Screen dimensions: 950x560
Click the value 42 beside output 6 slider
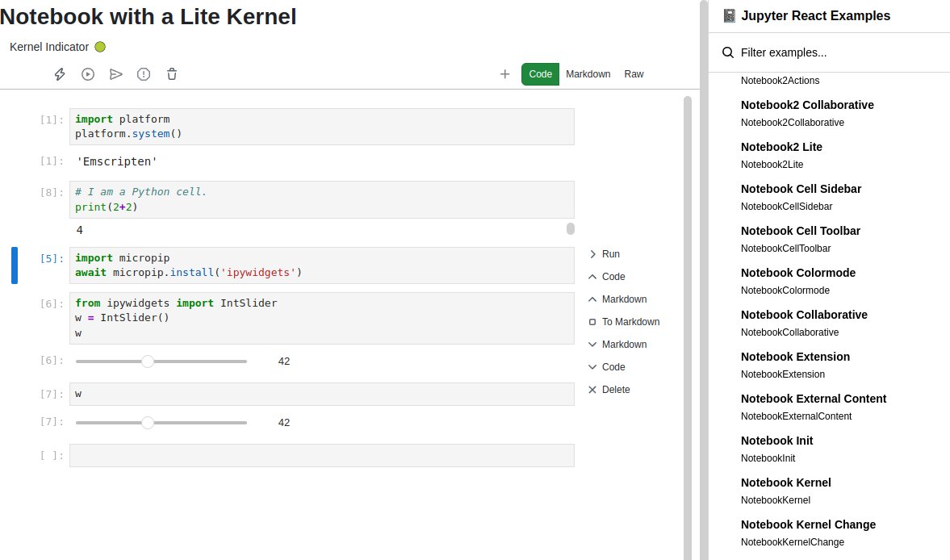[283, 361]
